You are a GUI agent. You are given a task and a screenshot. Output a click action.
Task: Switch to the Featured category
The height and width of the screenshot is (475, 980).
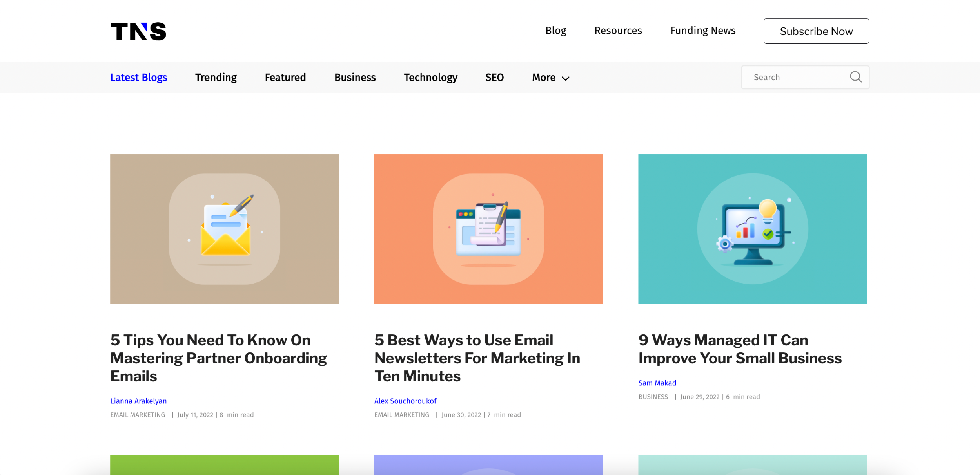point(285,78)
